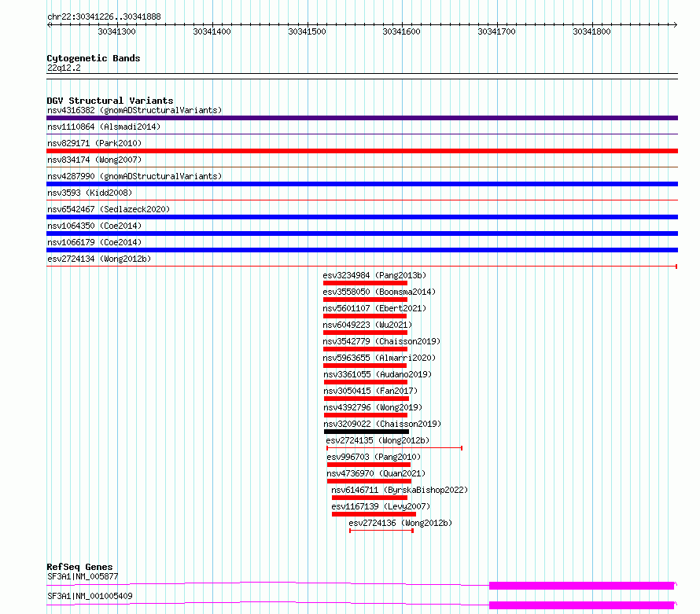Click ruler position label 30341400
700x614 pixels.
[212, 31]
